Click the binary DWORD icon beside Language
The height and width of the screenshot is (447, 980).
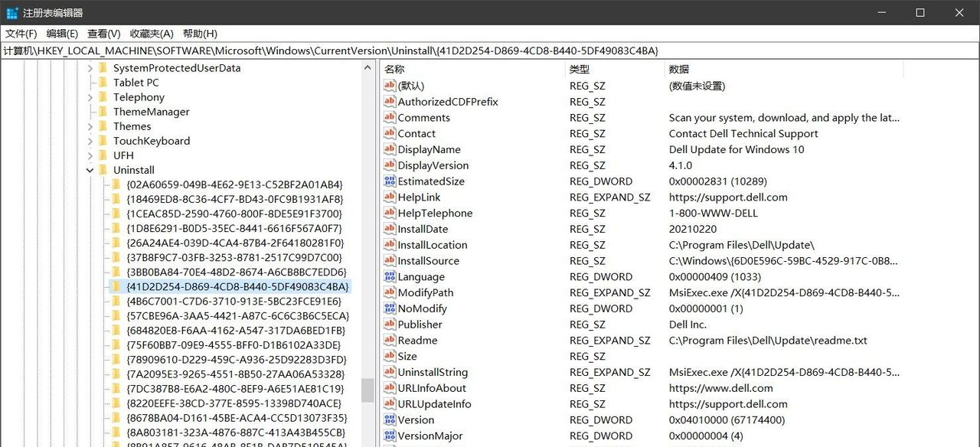pyautogui.click(x=390, y=277)
